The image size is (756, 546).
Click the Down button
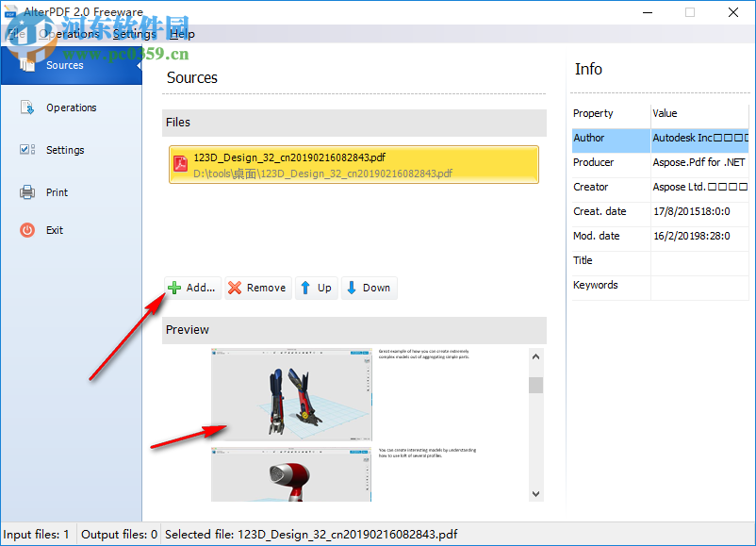[x=370, y=288]
